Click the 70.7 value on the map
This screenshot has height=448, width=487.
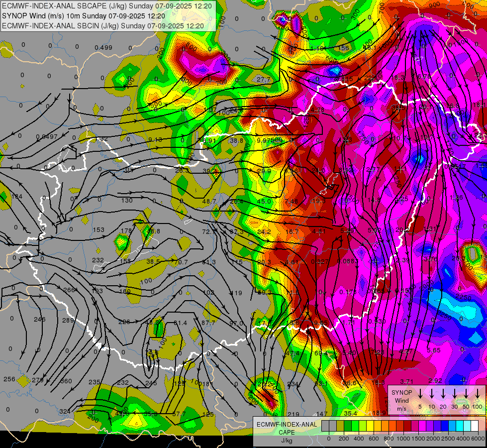(181, 262)
